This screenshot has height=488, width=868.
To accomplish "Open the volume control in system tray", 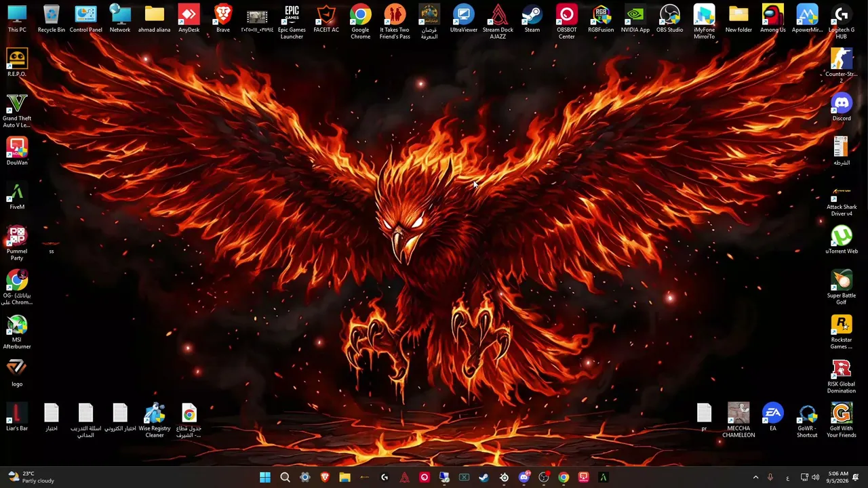I will (815, 478).
